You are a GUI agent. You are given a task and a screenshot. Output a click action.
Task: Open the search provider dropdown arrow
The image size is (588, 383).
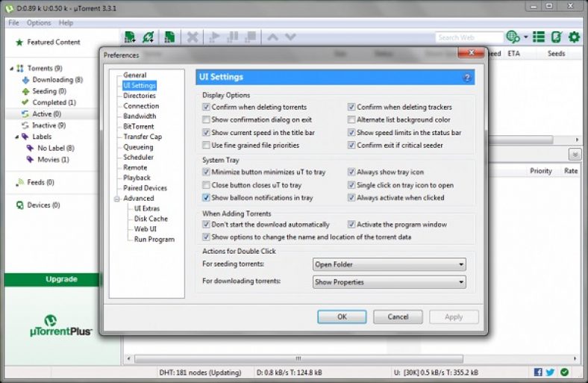[526, 37]
